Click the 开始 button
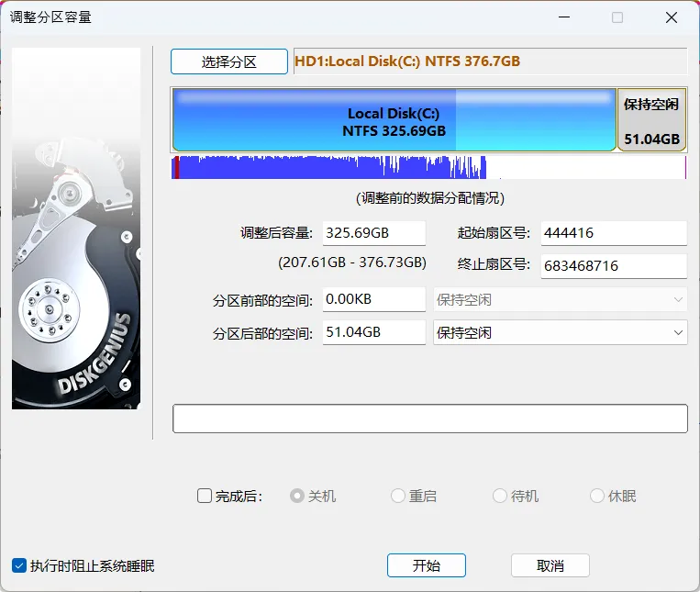 (427, 565)
